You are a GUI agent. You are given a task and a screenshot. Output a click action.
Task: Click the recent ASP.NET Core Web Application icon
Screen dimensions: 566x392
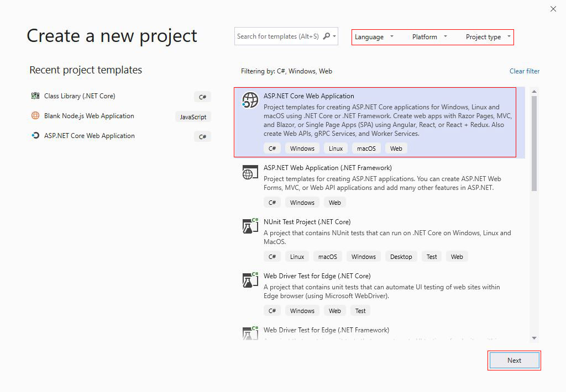click(35, 136)
